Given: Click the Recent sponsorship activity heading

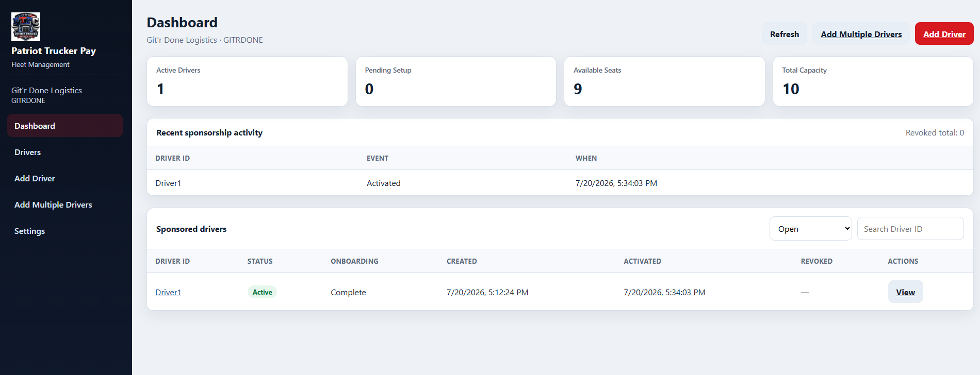Looking at the screenshot, I should pyautogui.click(x=209, y=132).
